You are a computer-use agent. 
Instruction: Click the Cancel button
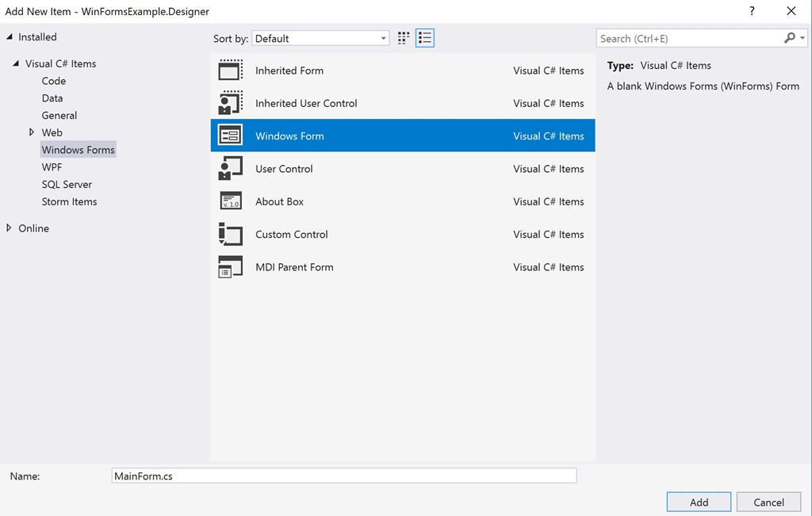coord(768,502)
